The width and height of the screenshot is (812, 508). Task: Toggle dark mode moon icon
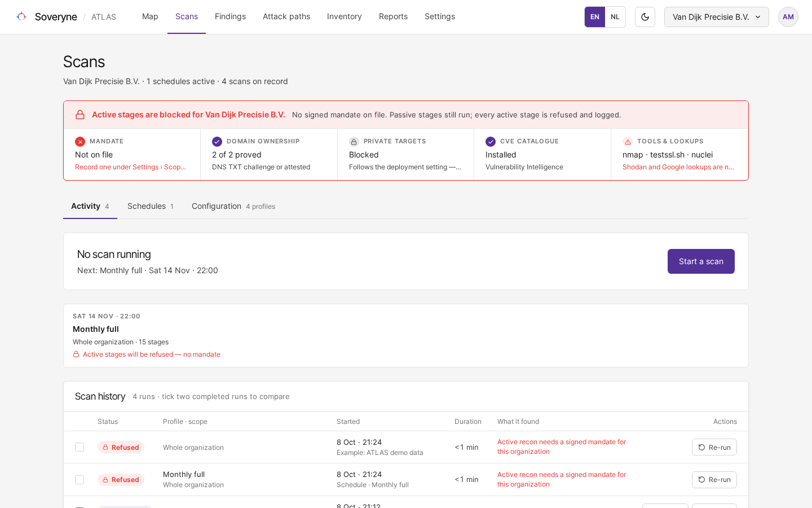coord(645,17)
